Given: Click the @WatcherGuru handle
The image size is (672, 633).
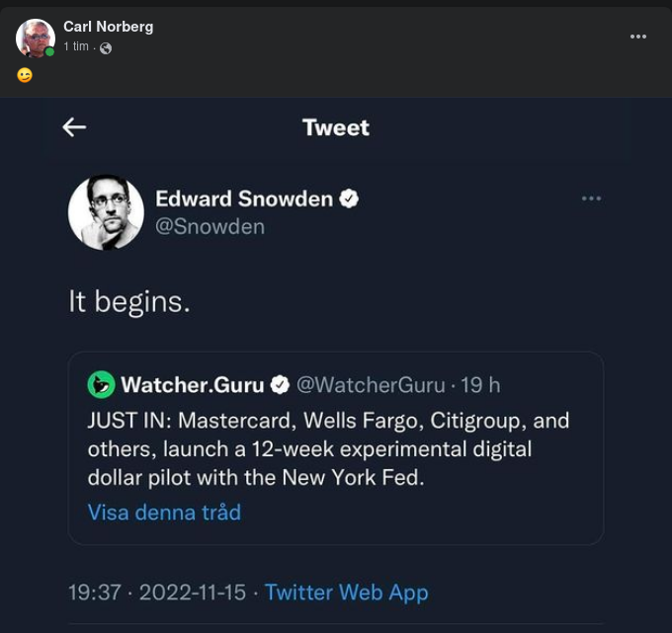Looking at the screenshot, I should point(371,384).
